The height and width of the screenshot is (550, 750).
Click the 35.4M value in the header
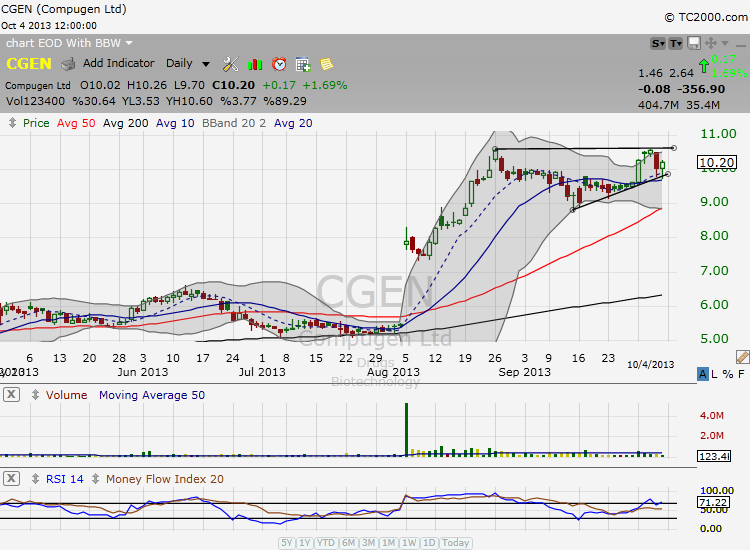pyautogui.click(x=703, y=105)
